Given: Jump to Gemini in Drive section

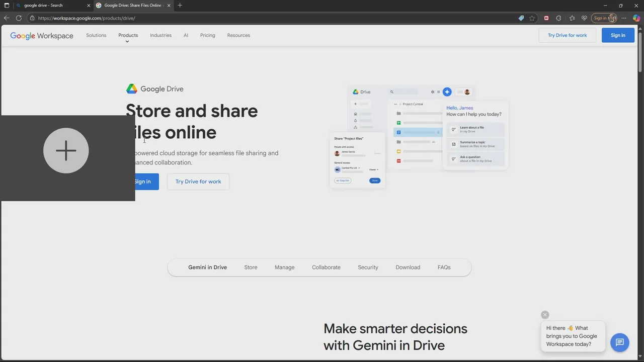Looking at the screenshot, I should [x=208, y=267].
